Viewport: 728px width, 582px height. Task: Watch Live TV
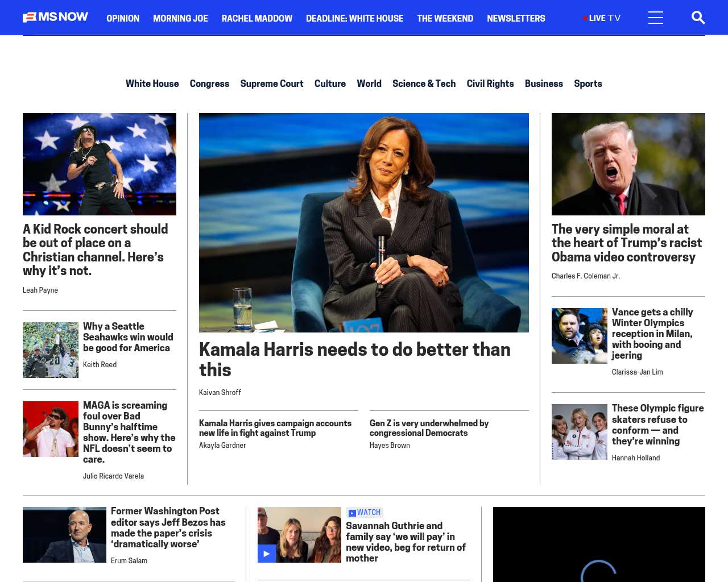pos(602,18)
